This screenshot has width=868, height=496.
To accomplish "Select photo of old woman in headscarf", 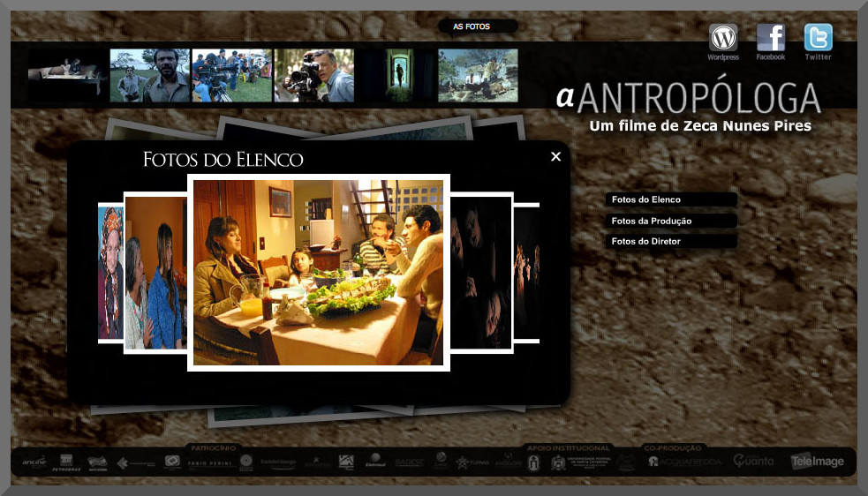I will [x=110, y=273].
